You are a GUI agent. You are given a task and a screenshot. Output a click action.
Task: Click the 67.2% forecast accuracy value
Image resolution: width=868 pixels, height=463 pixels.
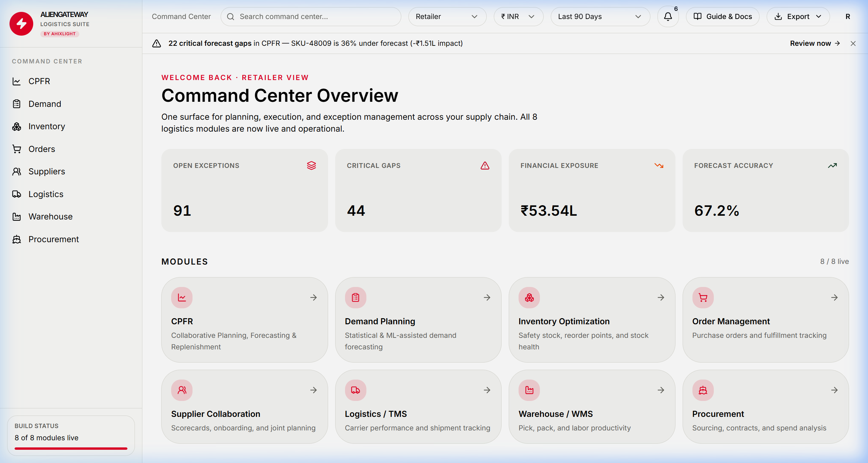pos(717,211)
